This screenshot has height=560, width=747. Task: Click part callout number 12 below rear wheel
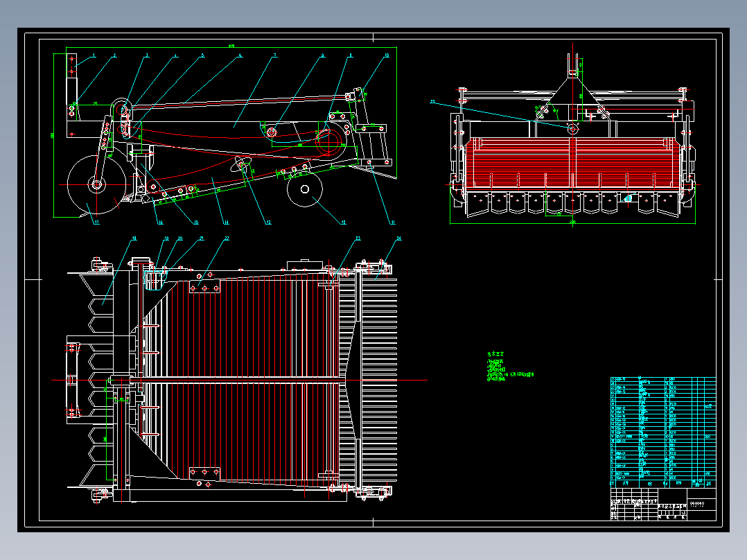tap(343, 222)
